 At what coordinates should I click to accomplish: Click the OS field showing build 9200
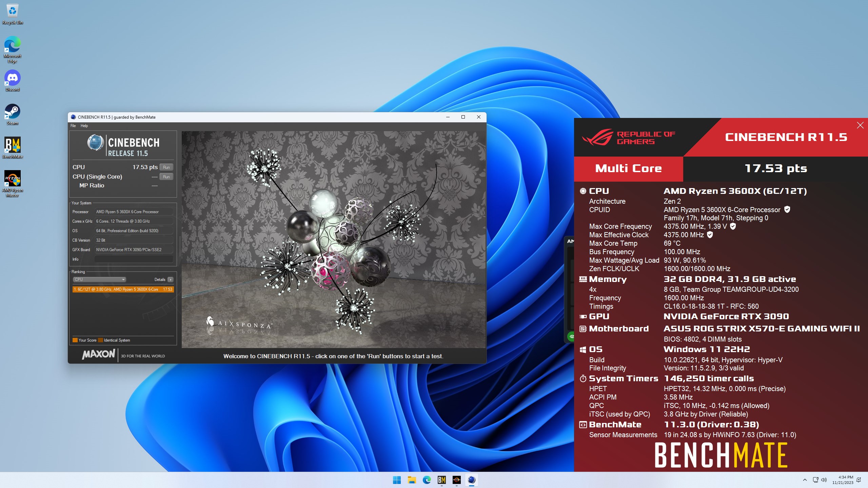tap(134, 231)
